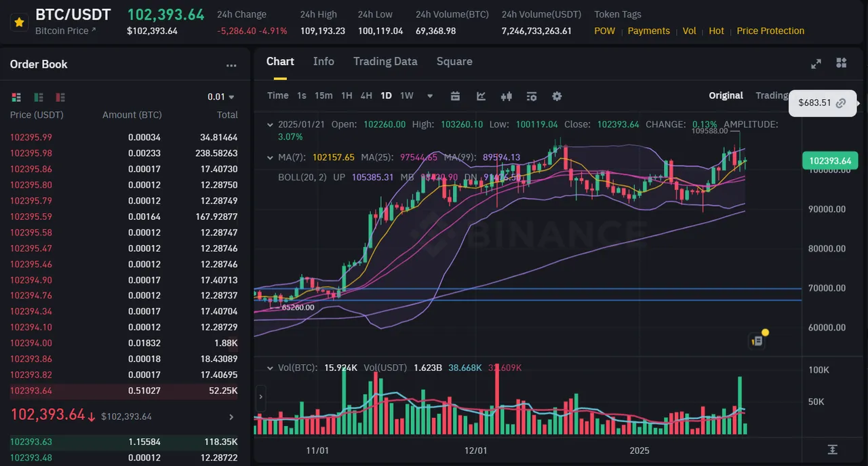This screenshot has height=466, width=868.
Task: Open the 0.01 price grouping dropdown
Action: click(x=221, y=97)
